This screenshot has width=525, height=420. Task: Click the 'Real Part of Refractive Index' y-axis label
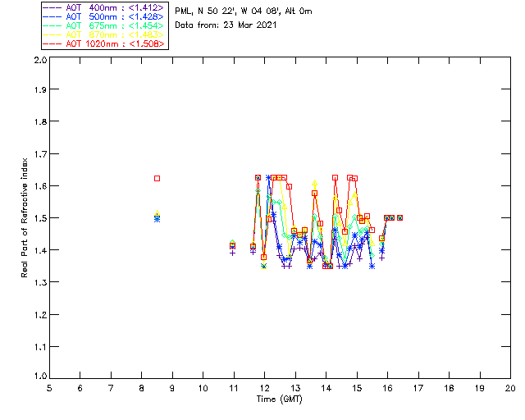pyautogui.click(x=25, y=217)
